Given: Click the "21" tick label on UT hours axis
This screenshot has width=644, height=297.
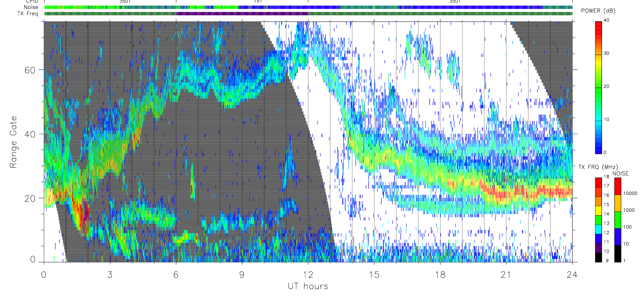Looking at the screenshot, I should tap(506, 275).
